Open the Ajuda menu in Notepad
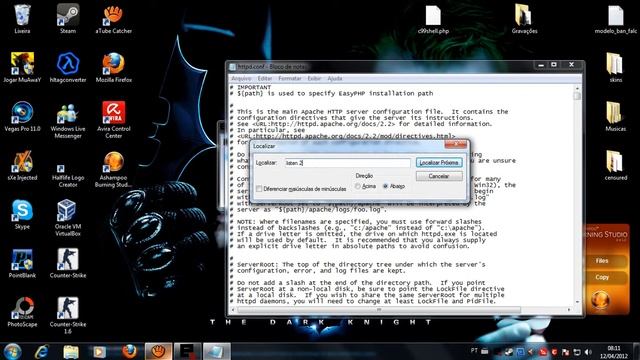This screenshot has height=360, width=640. 335,78
